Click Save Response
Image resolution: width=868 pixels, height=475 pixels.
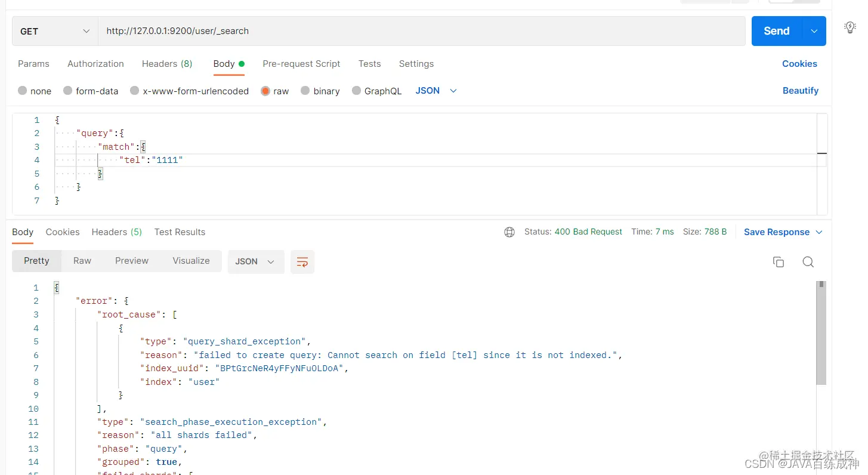[777, 232]
